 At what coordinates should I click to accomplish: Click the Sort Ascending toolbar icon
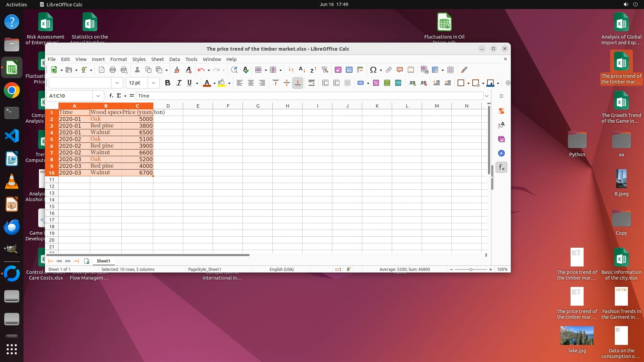point(302,70)
